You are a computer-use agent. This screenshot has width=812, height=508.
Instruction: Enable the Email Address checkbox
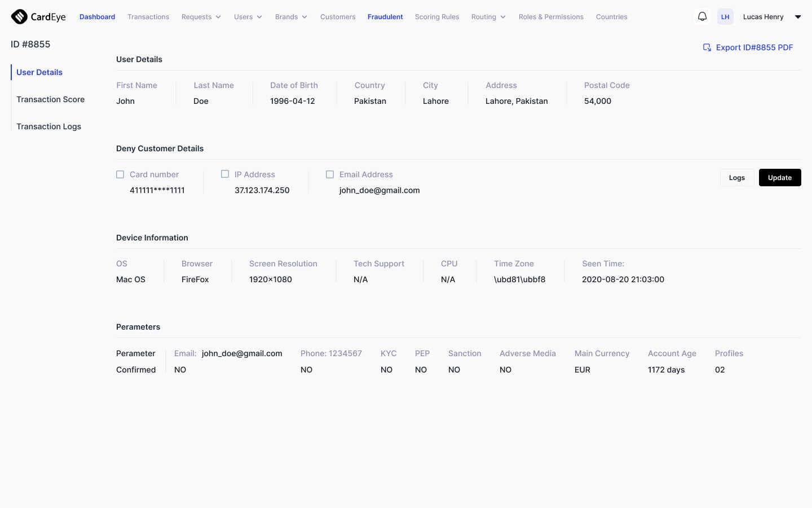tap(330, 174)
